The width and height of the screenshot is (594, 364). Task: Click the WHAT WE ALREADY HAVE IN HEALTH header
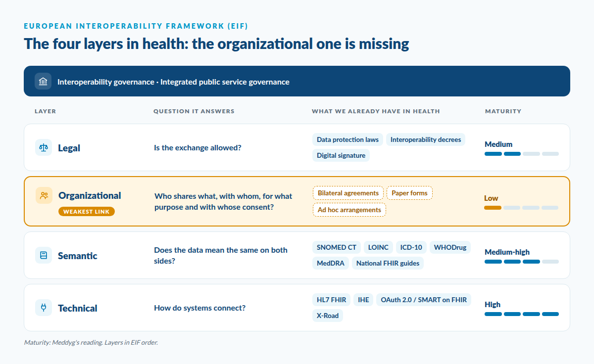[x=376, y=111]
